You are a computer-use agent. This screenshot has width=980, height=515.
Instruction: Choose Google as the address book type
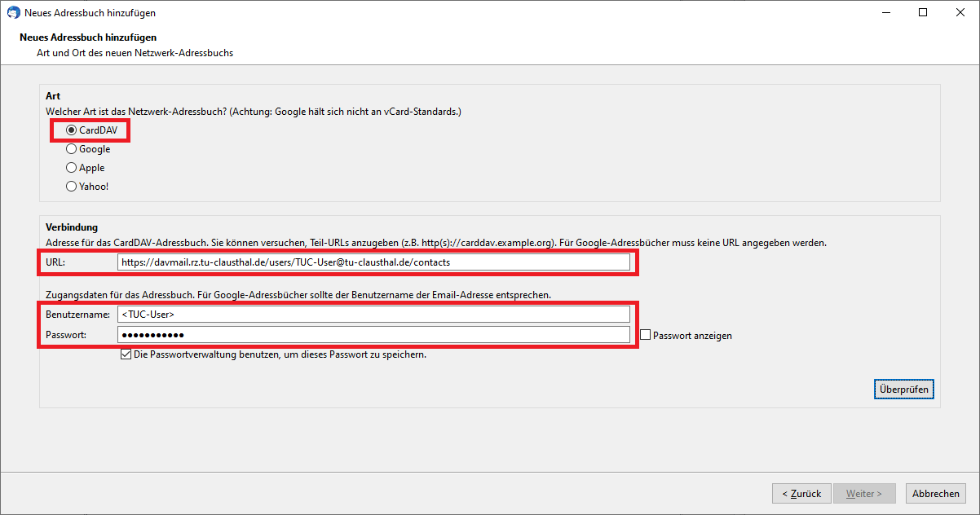(72, 149)
